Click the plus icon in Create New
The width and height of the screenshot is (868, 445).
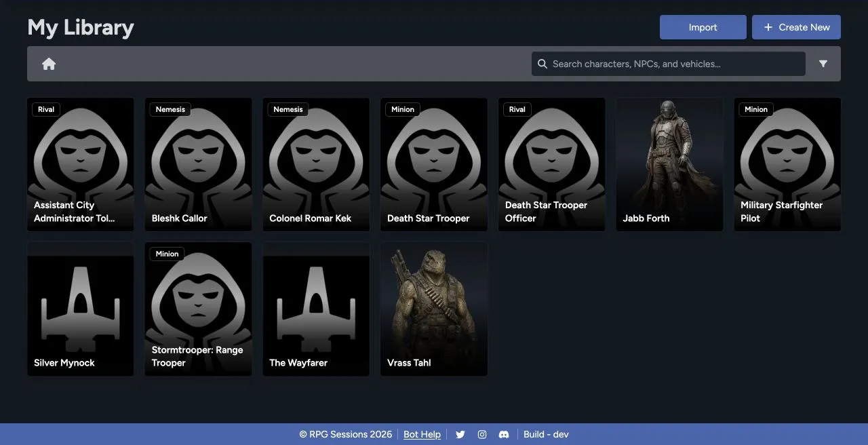click(768, 27)
